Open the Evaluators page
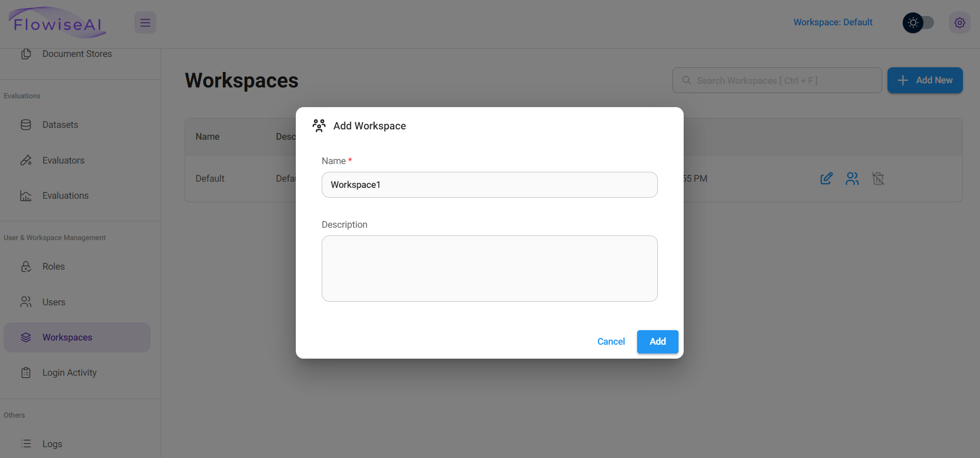 tap(63, 160)
